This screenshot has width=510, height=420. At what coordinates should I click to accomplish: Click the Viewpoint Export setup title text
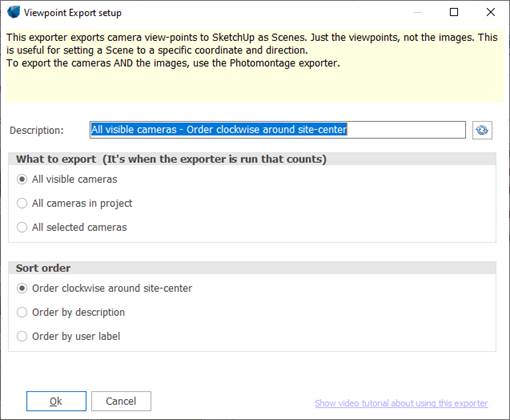point(73,13)
